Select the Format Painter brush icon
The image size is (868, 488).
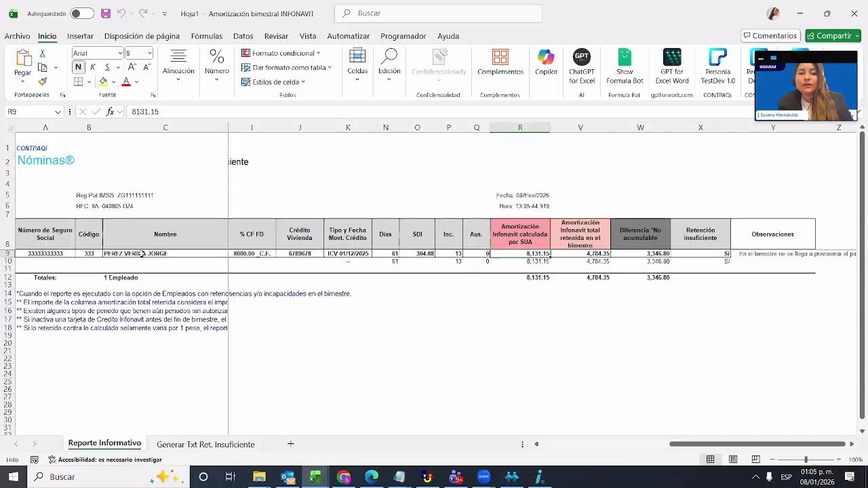pos(43,82)
